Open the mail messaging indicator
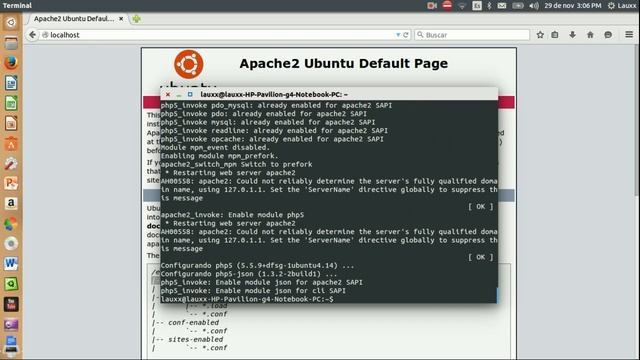Image resolution: width=640 pixels, height=360 pixels. [502, 6]
